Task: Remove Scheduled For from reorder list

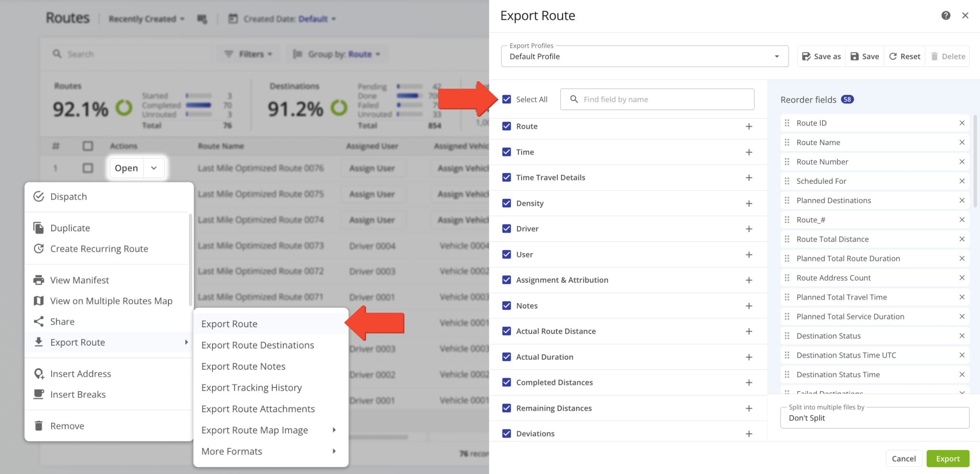Action: [x=962, y=181]
